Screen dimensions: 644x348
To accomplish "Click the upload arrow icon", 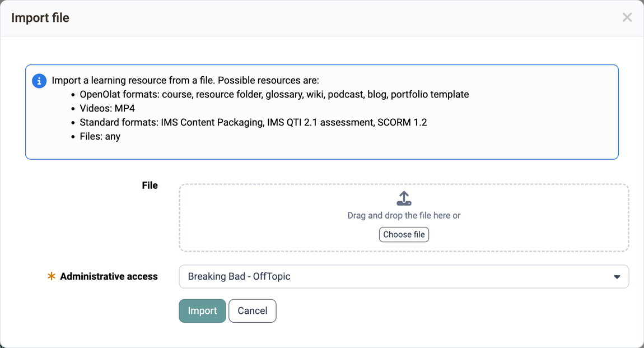I will 404,198.
